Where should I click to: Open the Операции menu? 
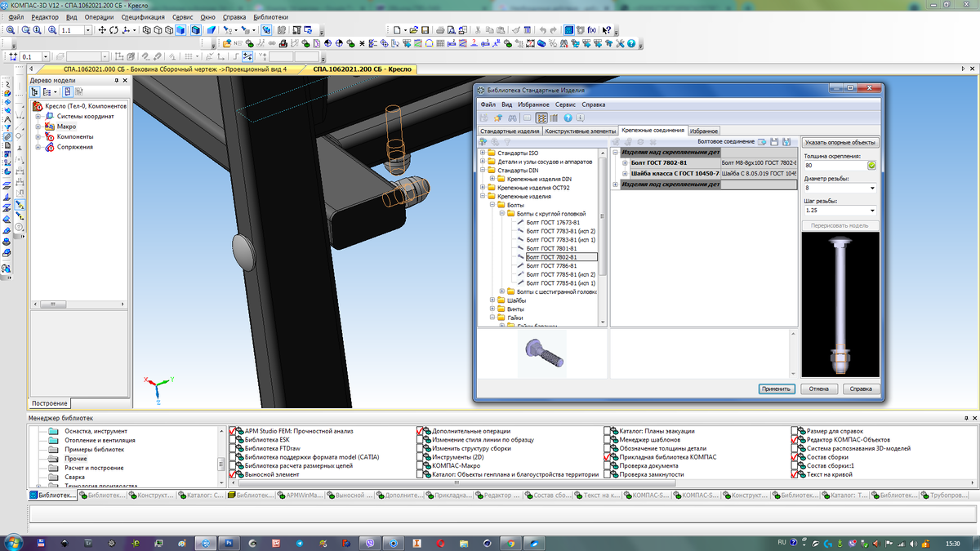point(100,17)
